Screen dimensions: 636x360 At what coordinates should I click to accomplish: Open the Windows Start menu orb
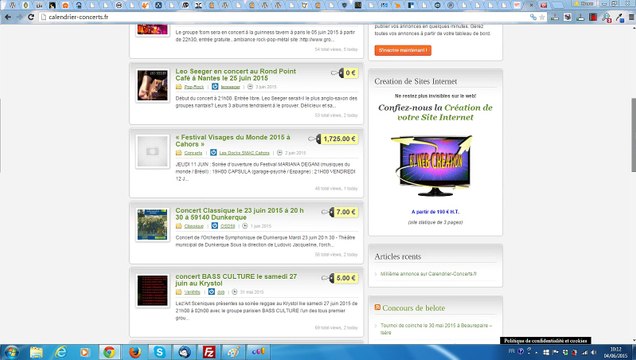click(11, 352)
